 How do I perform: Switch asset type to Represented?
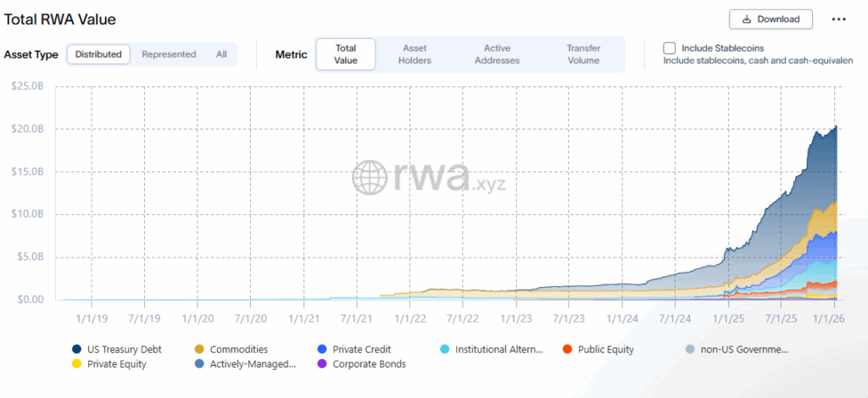[169, 54]
